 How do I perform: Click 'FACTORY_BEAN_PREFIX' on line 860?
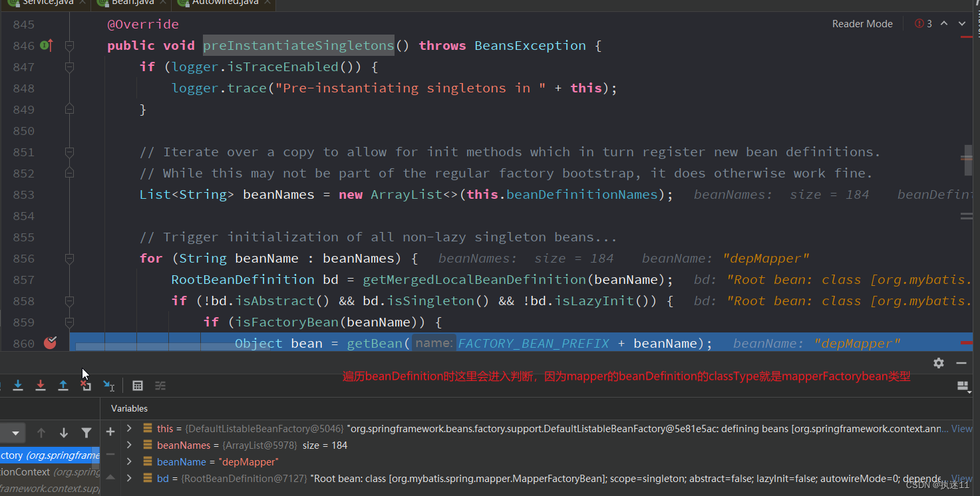pos(534,343)
